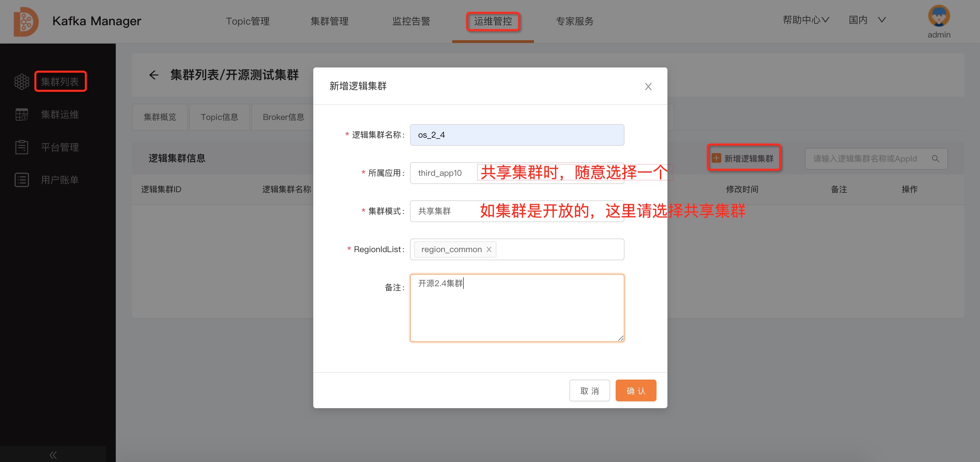Remove the region_common tag

click(x=489, y=250)
